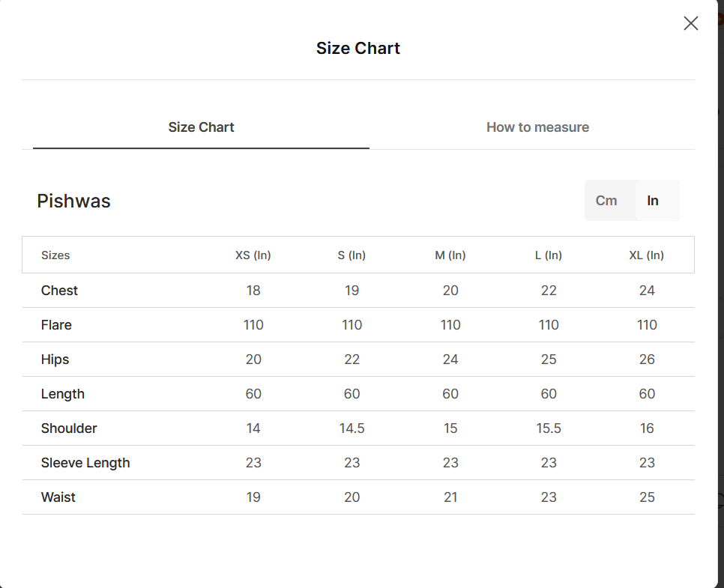
Task: Click the Size Chart dialog title
Action: tap(358, 49)
